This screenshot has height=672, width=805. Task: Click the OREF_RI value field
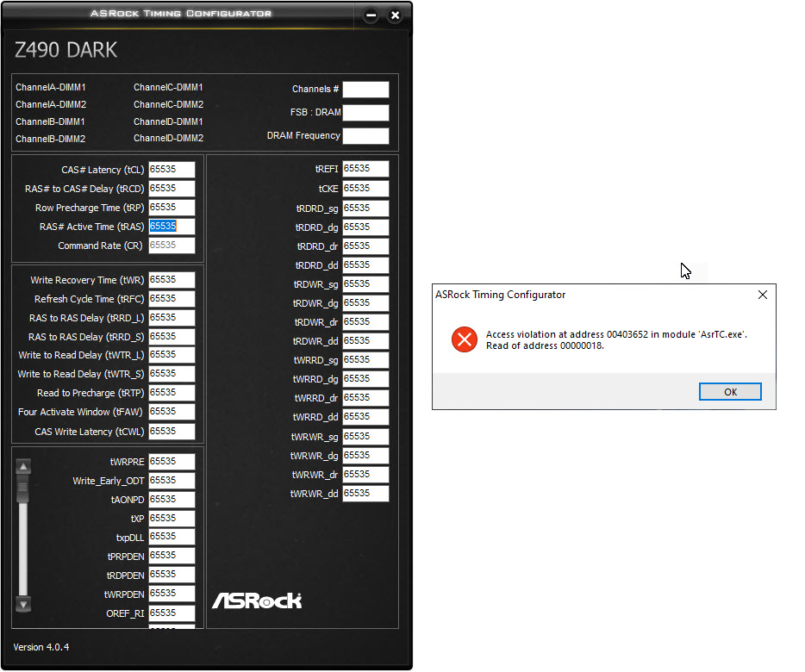click(x=172, y=613)
